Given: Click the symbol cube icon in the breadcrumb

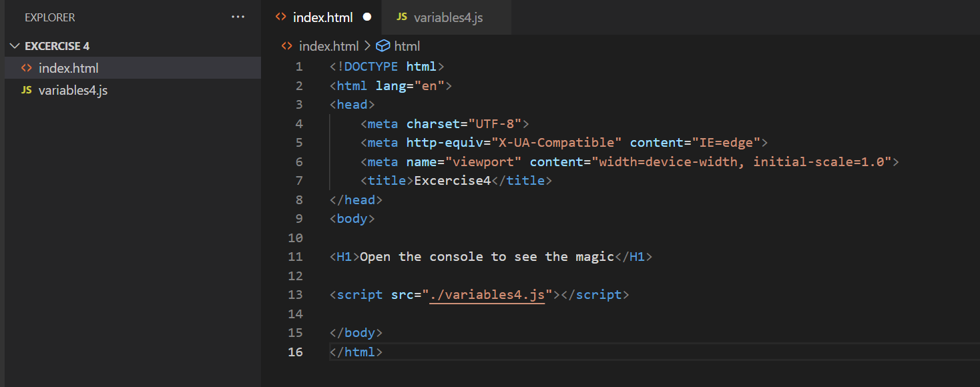Looking at the screenshot, I should point(382,45).
